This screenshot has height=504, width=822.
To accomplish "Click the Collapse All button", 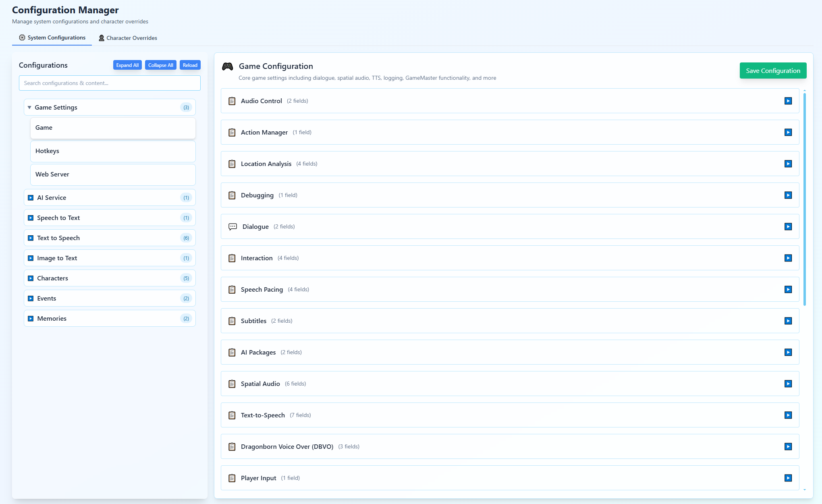I will click(160, 65).
